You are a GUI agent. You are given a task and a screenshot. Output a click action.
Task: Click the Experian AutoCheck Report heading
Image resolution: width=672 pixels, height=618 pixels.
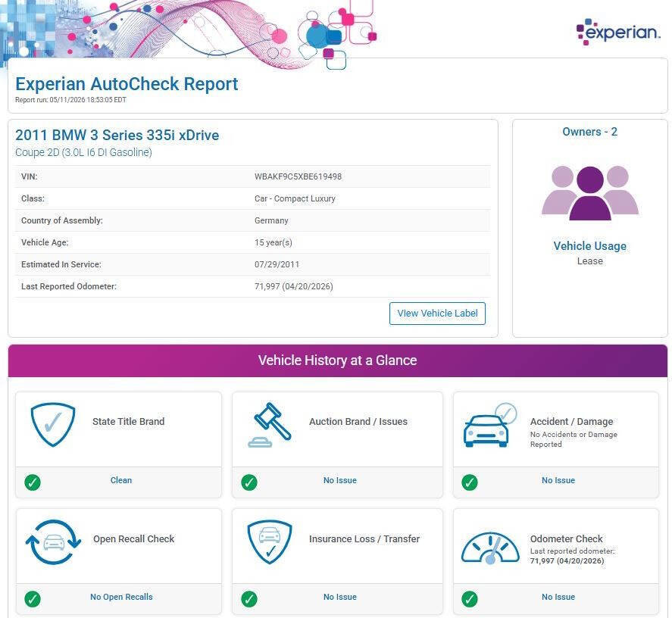[127, 84]
